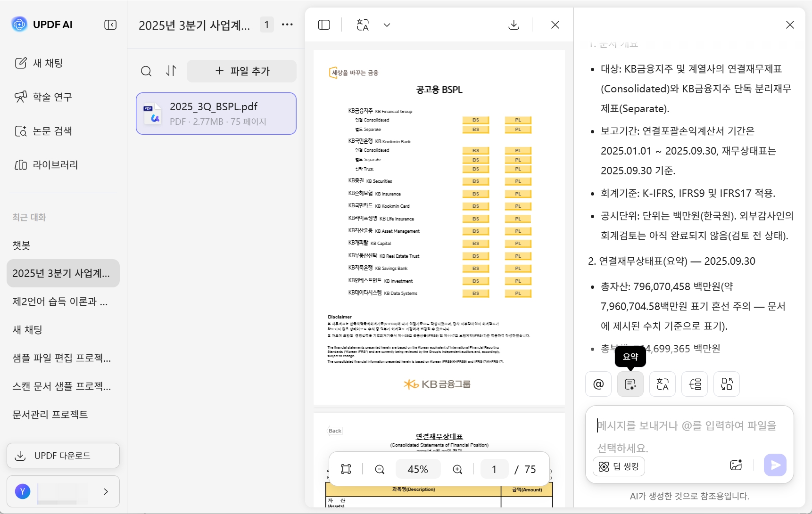812x514 pixels.
Task: Click the image upload icon in message box
Action: point(736,465)
